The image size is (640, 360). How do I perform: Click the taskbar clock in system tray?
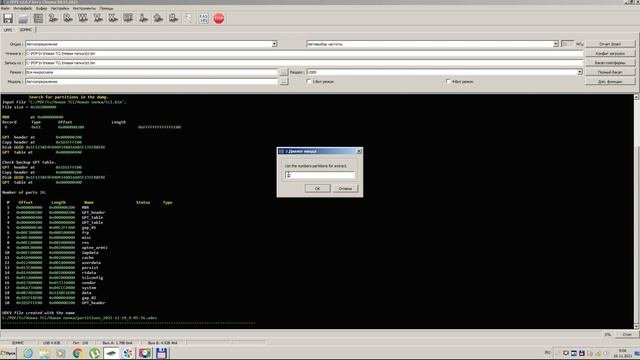tap(622, 353)
